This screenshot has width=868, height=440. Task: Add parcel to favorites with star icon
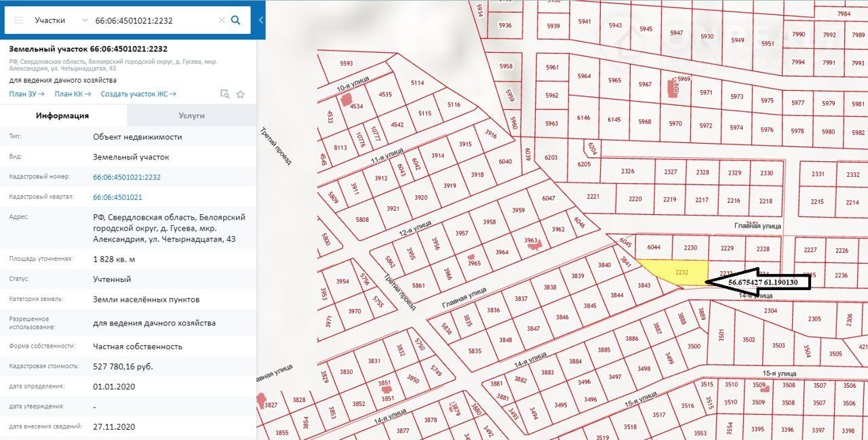240,94
